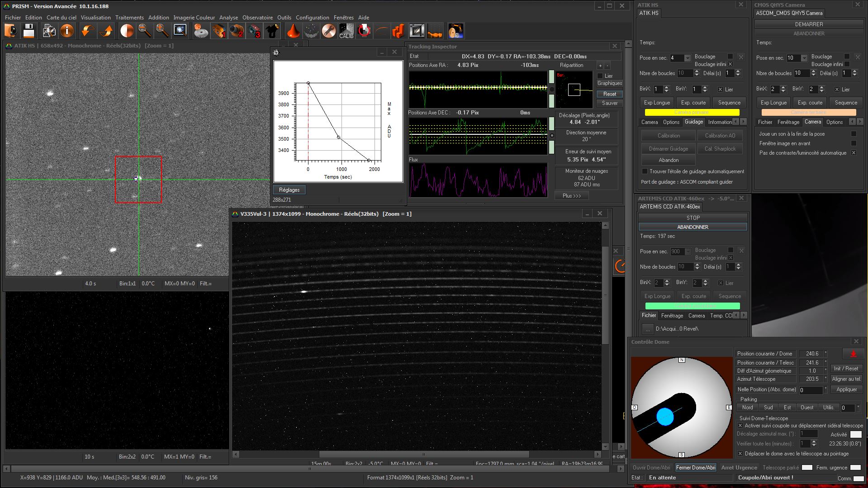This screenshot has height=488, width=868.
Task: Click the red arrow dome icon
Action: [x=853, y=354]
